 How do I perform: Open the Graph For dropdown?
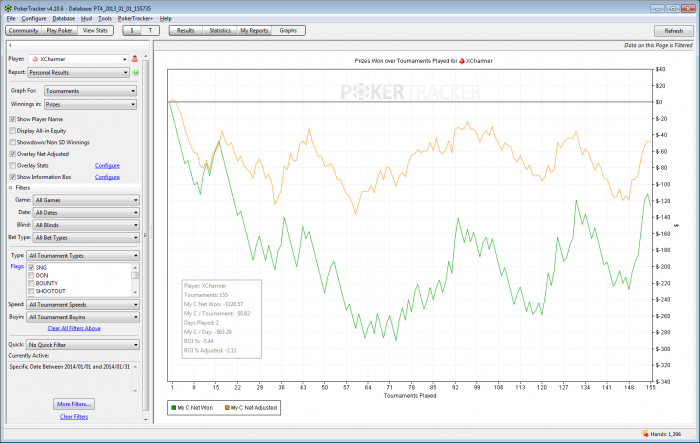(x=91, y=91)
